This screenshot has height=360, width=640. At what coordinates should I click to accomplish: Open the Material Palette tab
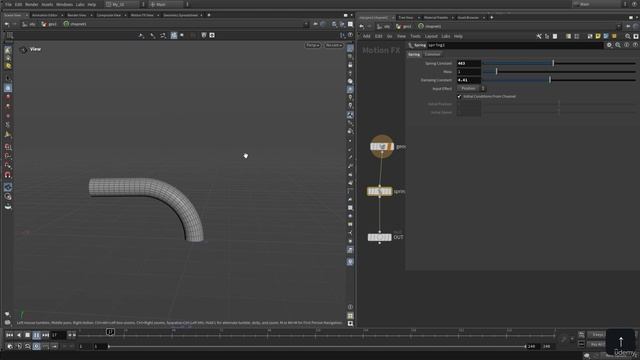pos(436,18)
